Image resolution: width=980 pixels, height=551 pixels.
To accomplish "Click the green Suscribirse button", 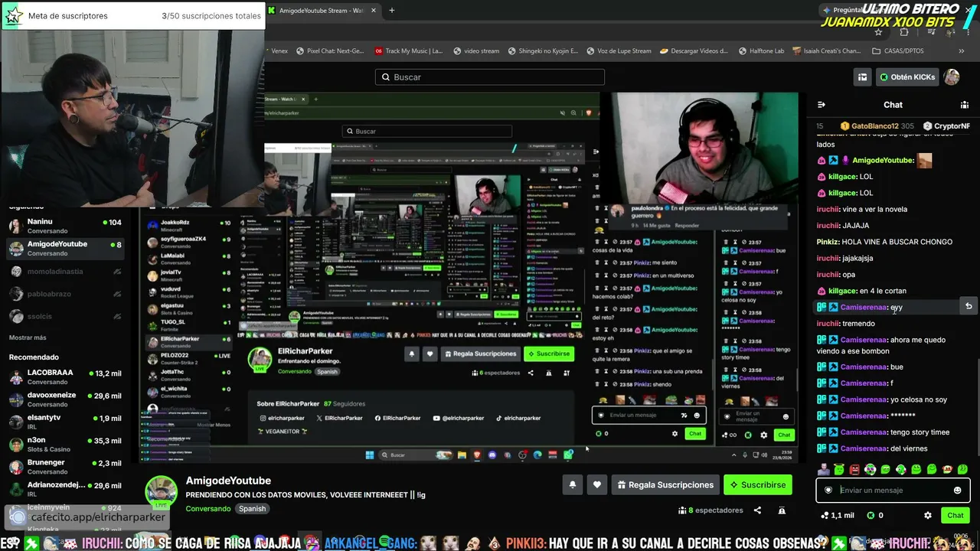I will tap(757, 484).
